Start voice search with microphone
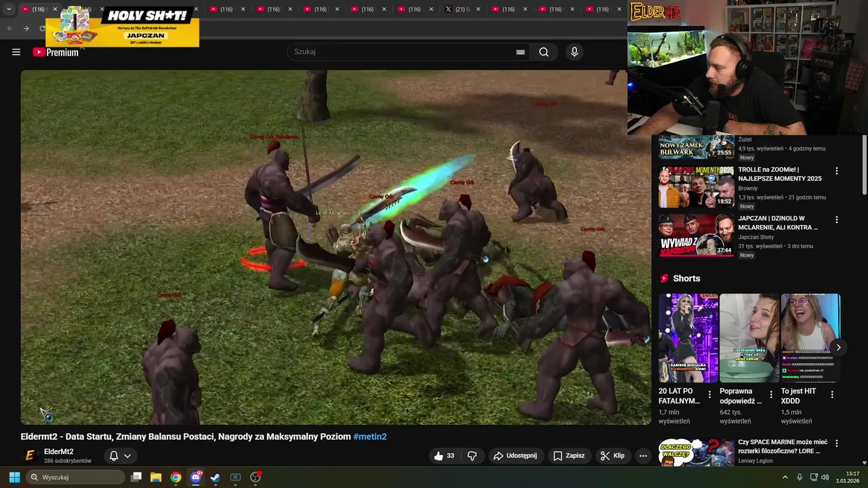This screenshot has width=868, height=488. [574, 52]
